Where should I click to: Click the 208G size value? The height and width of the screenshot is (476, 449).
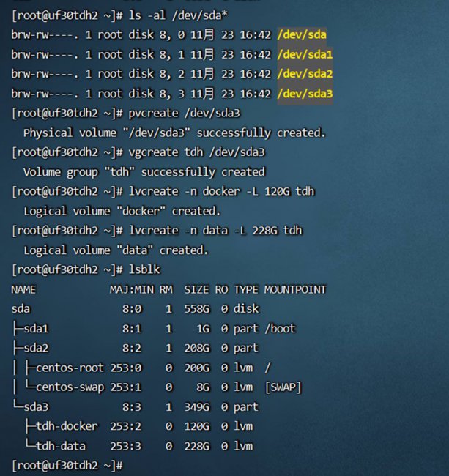pos(197,348)
